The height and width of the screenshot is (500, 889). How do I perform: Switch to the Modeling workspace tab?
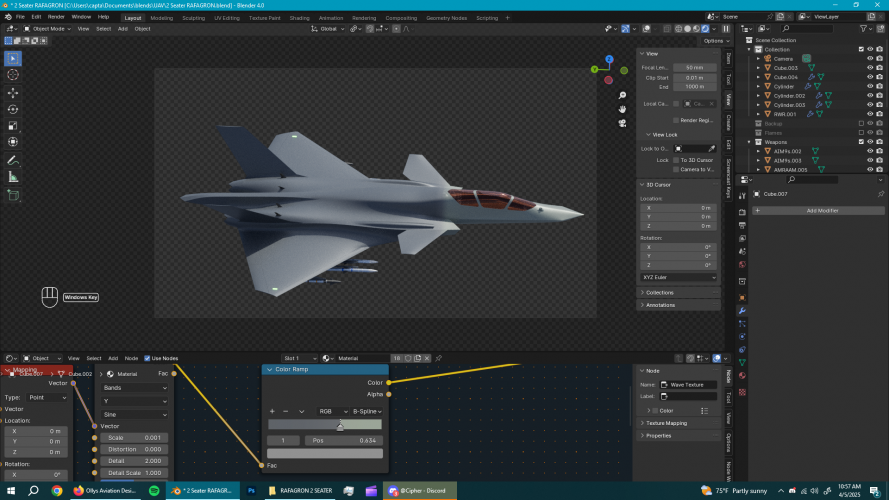pos(162,18)
